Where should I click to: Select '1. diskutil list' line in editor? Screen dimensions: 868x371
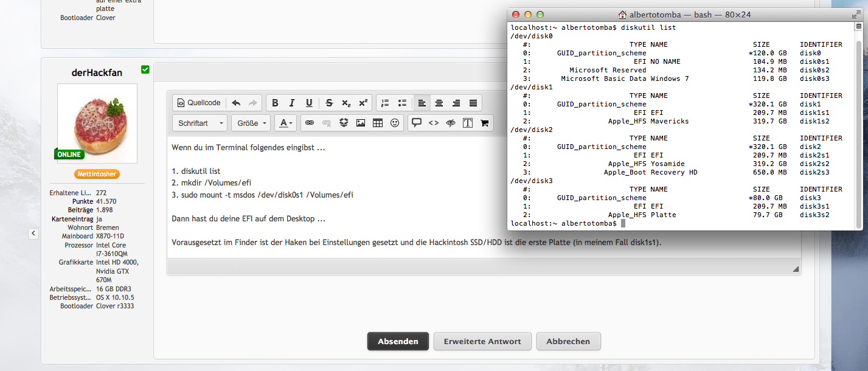click(196, 172)
